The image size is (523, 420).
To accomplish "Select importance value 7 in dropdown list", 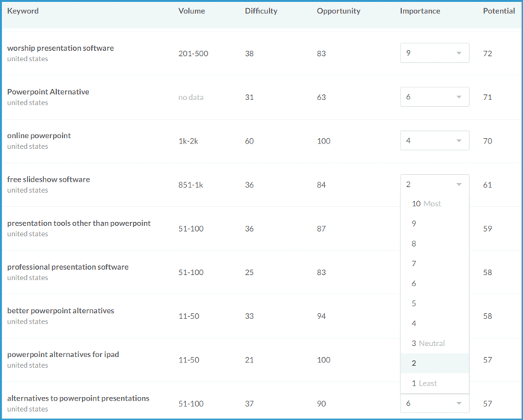I will click(x=415, y=264).
